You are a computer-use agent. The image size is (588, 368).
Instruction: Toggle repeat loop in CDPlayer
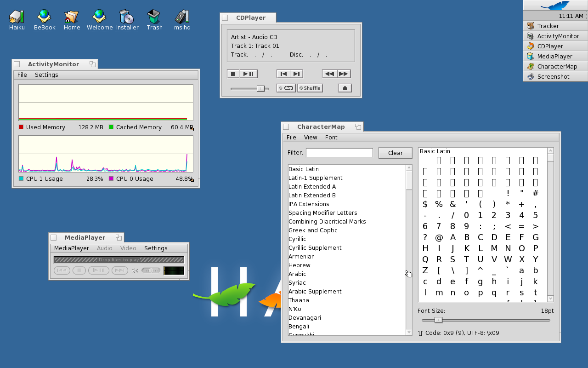[286, 88]
